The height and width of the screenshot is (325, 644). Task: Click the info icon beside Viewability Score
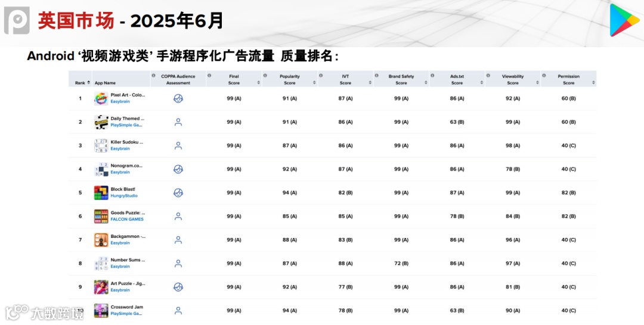click(x=488, y=76)
